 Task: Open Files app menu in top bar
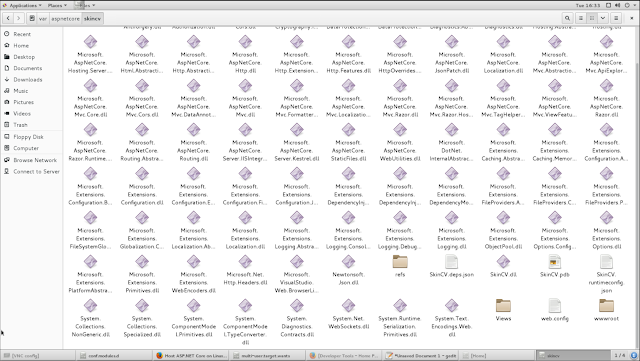85,5
